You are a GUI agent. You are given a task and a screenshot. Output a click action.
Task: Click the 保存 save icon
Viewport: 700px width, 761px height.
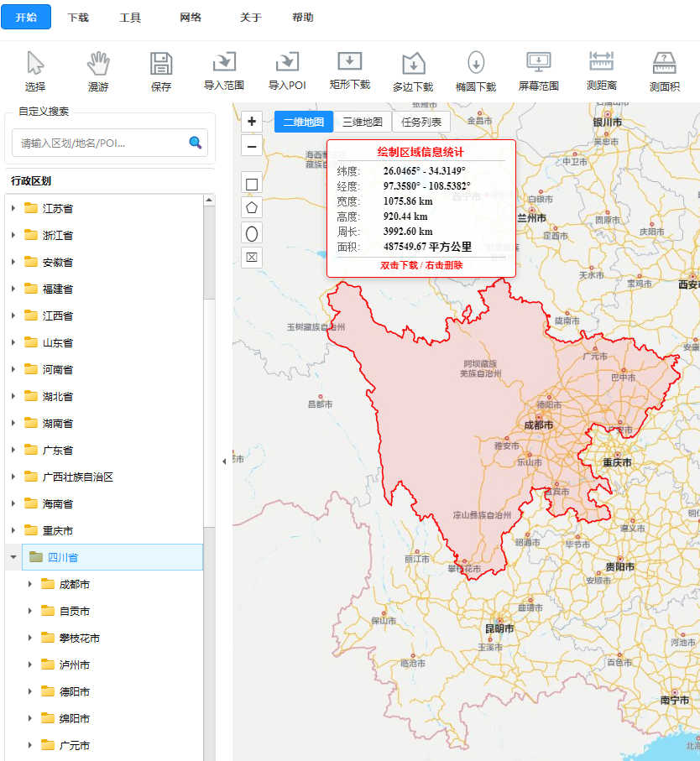click(161, 71)
